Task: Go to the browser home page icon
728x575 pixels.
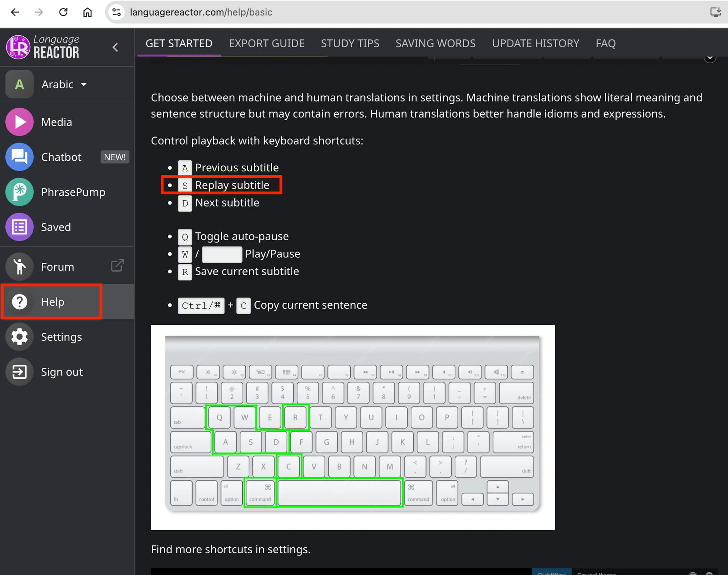Action: pyautogui.click(x=88, y=12)
